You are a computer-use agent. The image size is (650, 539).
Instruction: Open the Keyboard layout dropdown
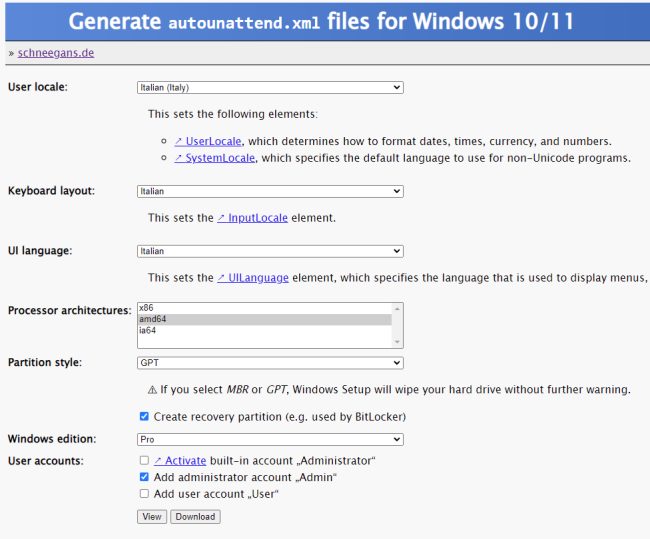[x=270, y=191]
